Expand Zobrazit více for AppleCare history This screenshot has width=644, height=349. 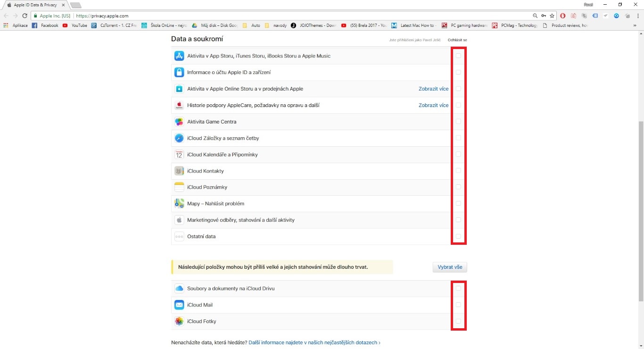pyautogui.click(x=434, y=105)
